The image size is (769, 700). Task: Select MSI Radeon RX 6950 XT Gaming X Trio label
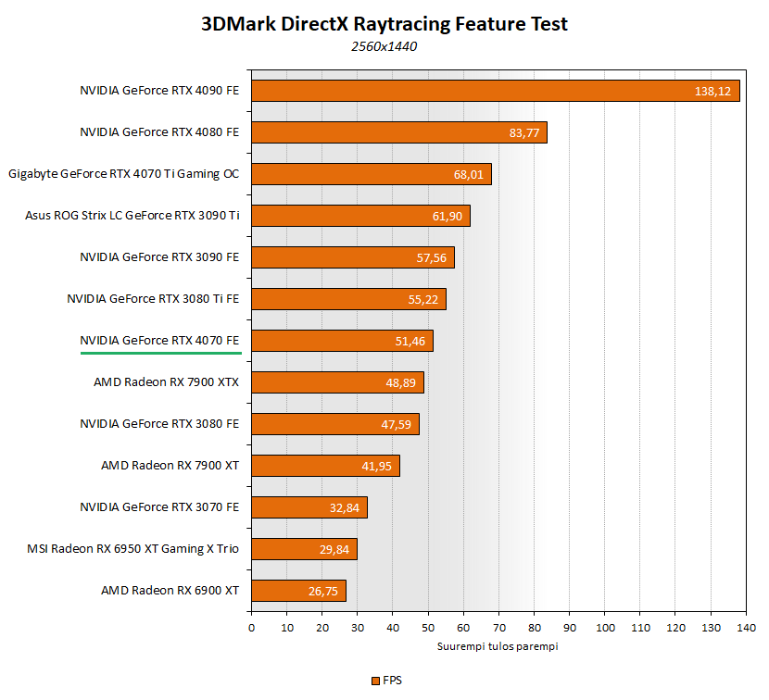[x=132, y=549]
